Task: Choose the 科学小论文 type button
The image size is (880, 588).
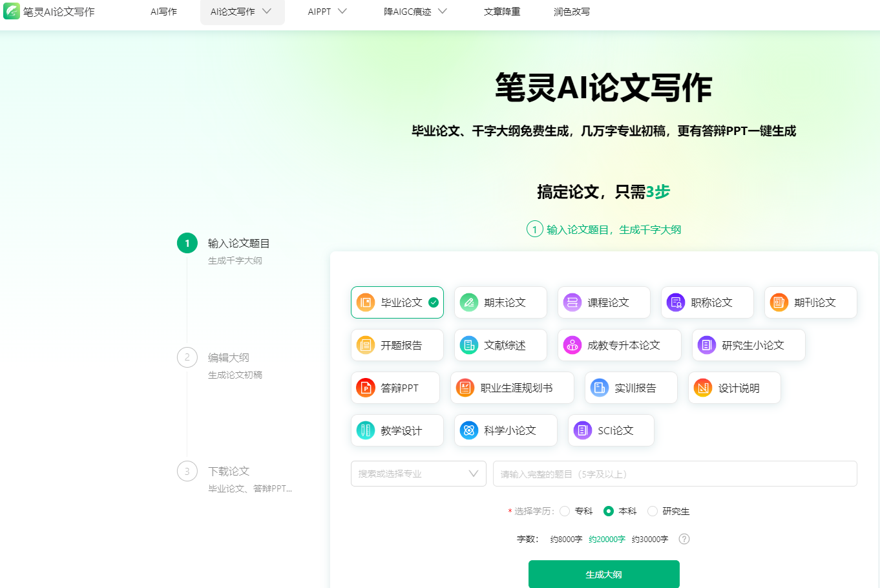Action: [506, 430]
